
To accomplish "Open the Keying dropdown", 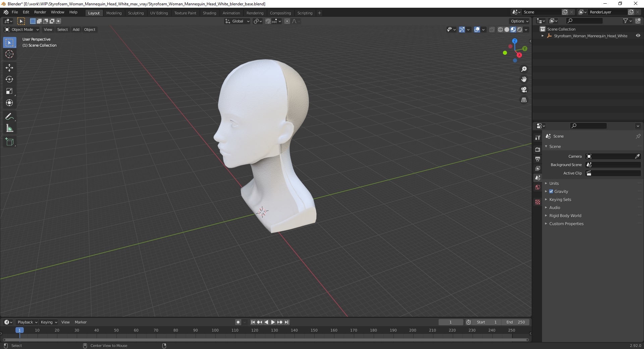I will (x=49, y=322).
